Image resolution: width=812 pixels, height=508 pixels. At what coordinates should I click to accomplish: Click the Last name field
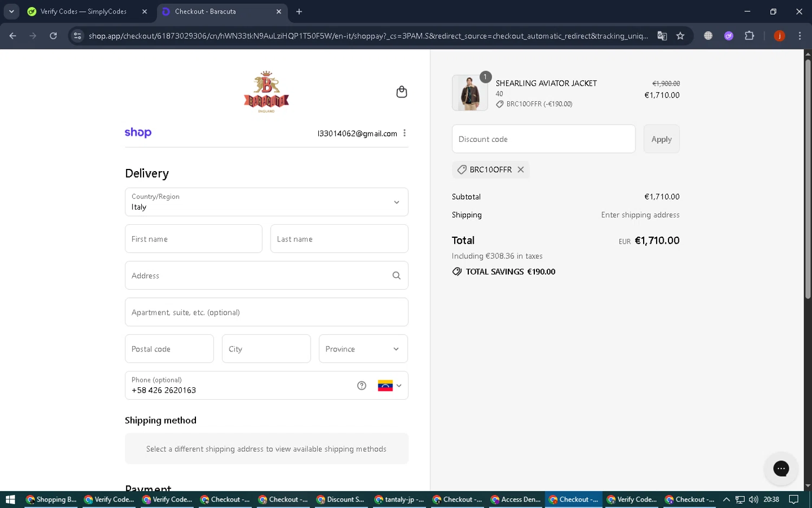[x=339, y=239]
